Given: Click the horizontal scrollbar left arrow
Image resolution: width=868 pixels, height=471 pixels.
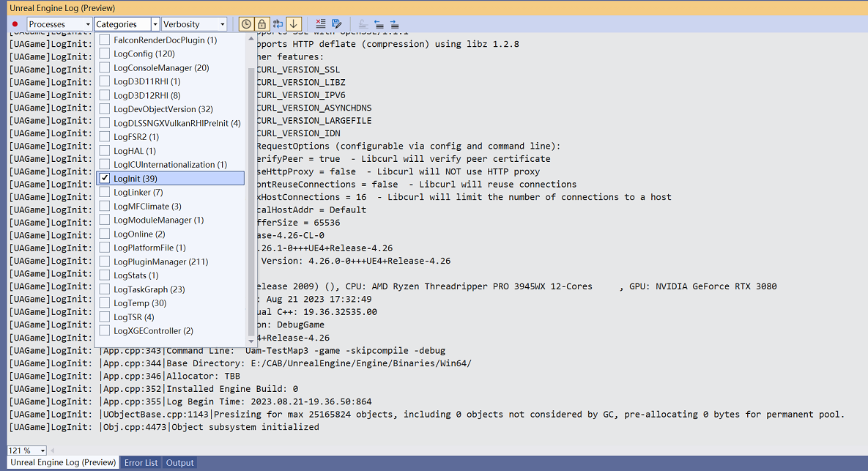Looking at the screenshot, I should (x=53, y=450).
